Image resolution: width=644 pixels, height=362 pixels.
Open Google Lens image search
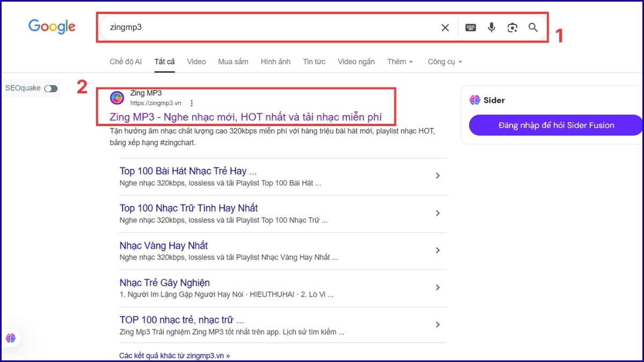tap(512, 27)
